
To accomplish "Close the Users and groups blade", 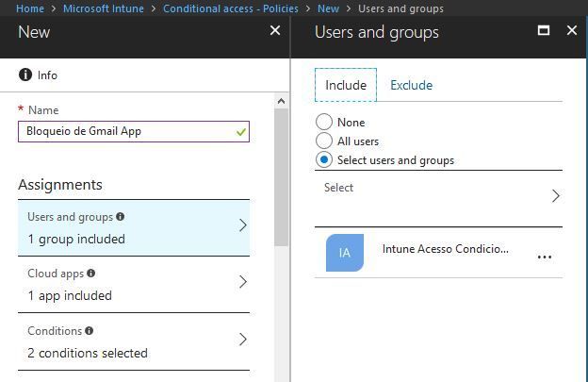I will 571,30.
